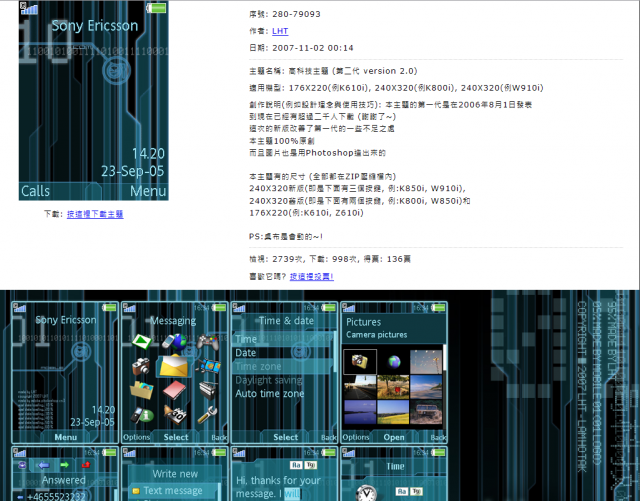Click Open softkey in Pictures screen
Viewport: 640px width, 501px height.
coord(394,437)
